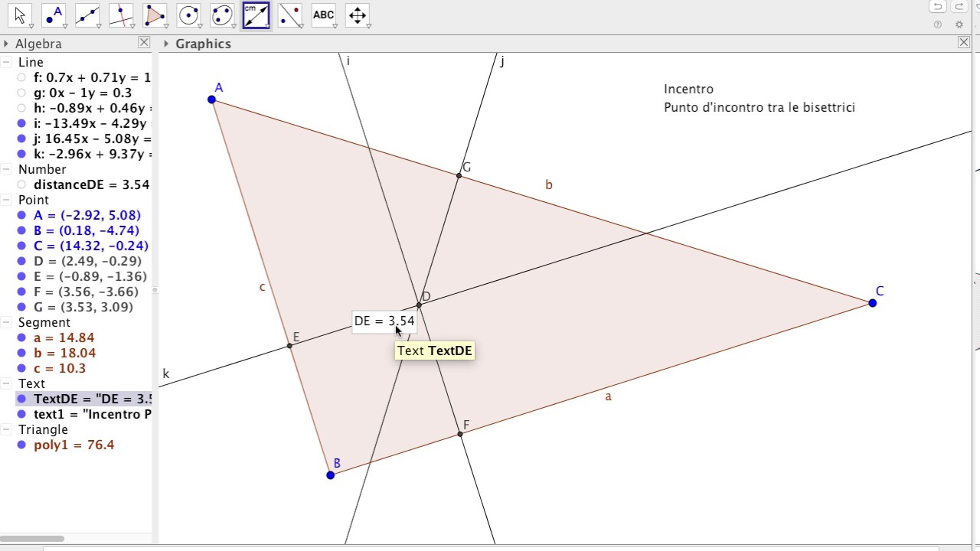Hide line i using its marble

[21, 123]
